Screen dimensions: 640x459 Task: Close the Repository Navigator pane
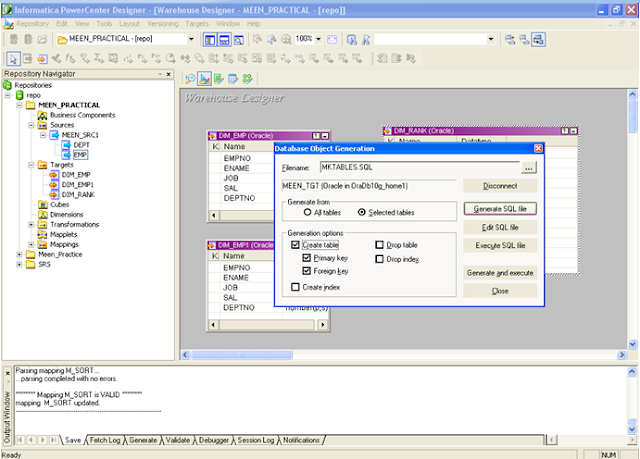click(169, 74)
